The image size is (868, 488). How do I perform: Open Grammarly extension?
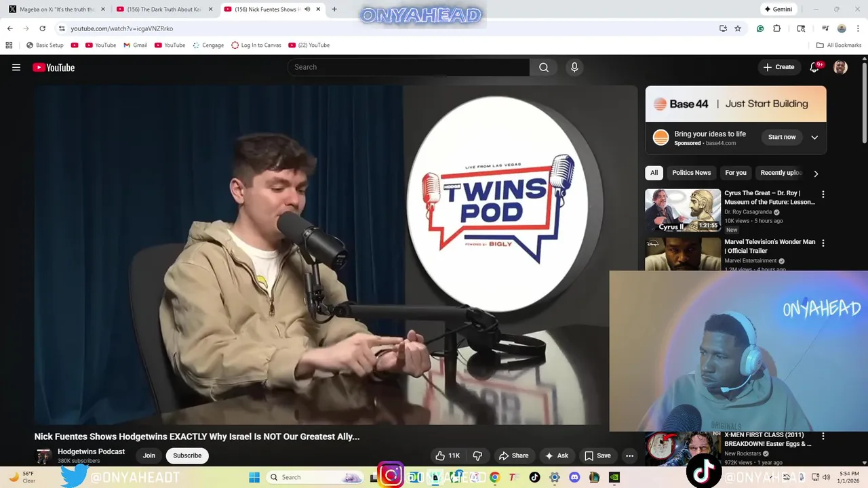pyautogui.click(x=760, y=28)
